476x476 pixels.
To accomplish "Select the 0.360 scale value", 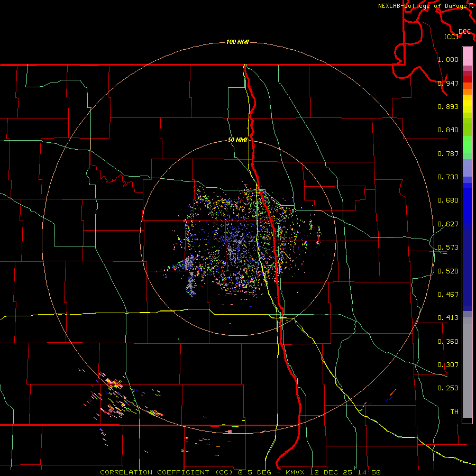I will tap(448, 342).
